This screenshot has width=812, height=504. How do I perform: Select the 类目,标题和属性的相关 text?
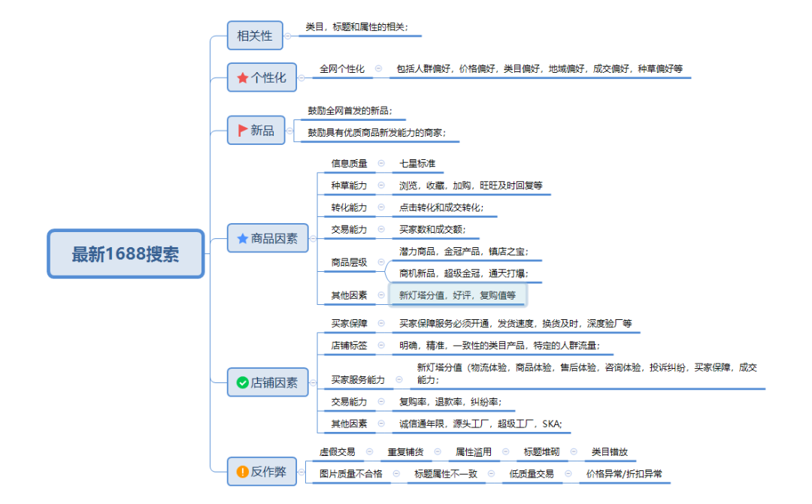[356, 27]
